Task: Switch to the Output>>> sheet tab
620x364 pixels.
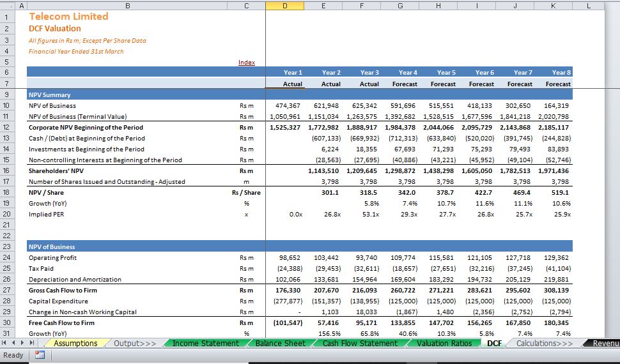Action: pos(135,343)
